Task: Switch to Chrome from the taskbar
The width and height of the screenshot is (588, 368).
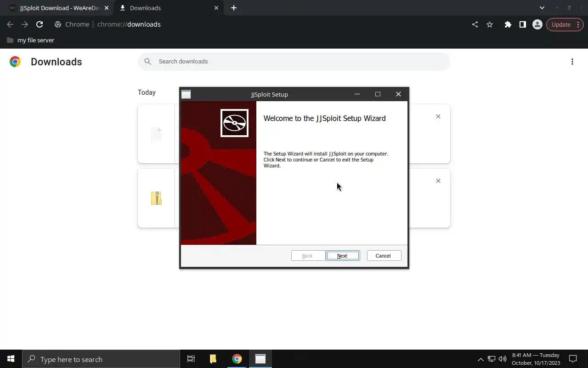Action: coord(237,359)
